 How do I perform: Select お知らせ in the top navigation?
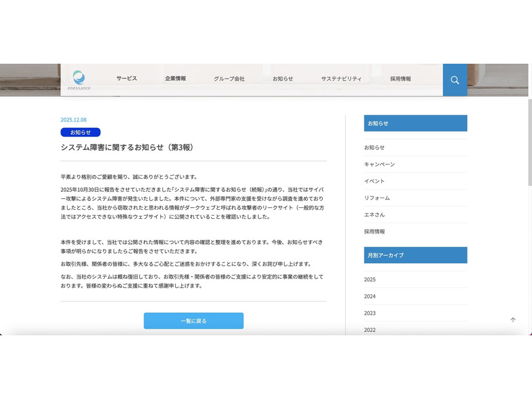tap(283, 79)
